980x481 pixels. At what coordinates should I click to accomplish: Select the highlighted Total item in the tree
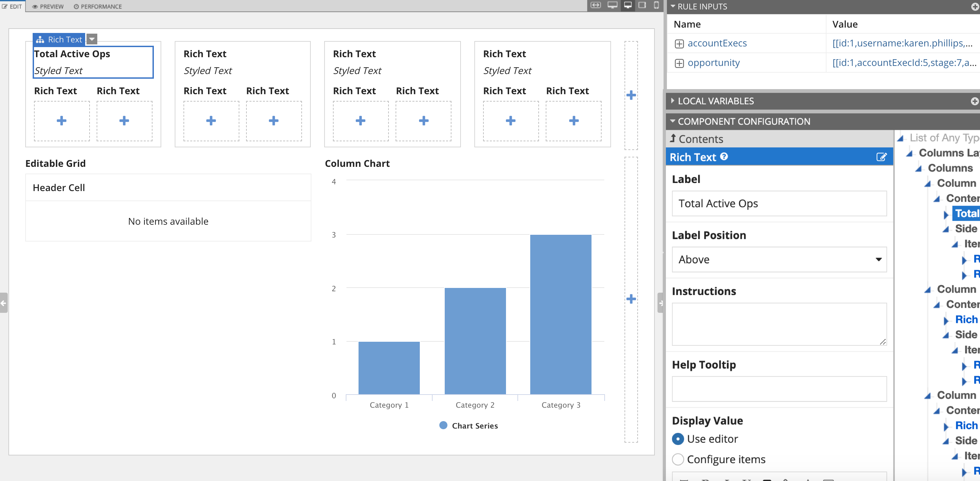[967, 213]
